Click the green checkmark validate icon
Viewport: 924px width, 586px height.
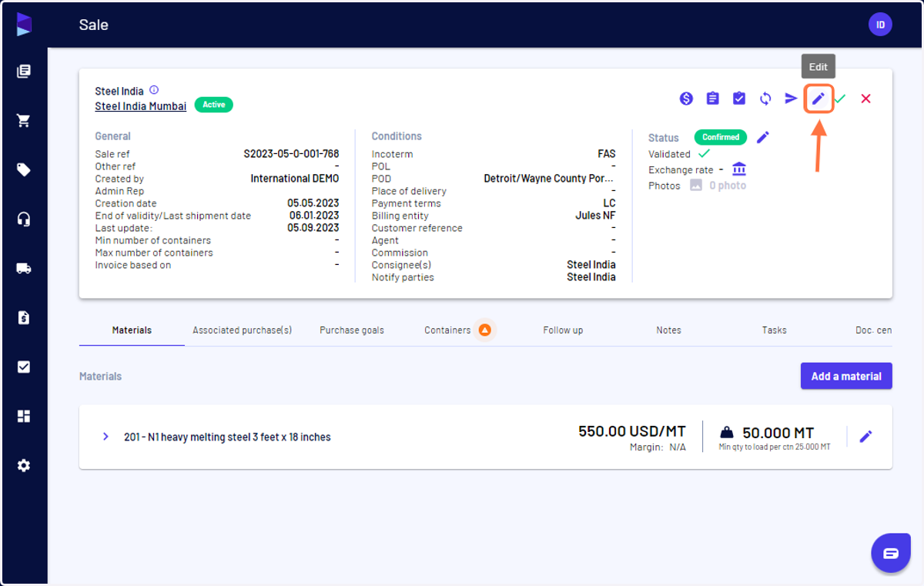click(x=840, y=99)
